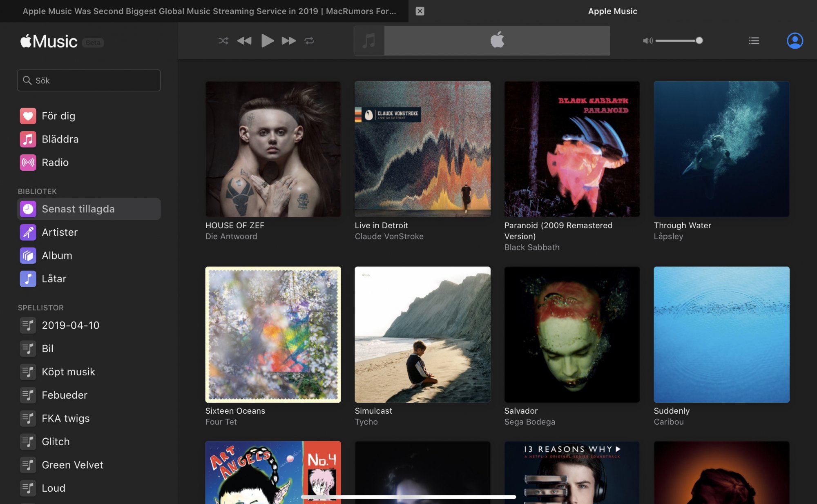
Task: Switch to the Apple Music tab
Action: (613, 11)
